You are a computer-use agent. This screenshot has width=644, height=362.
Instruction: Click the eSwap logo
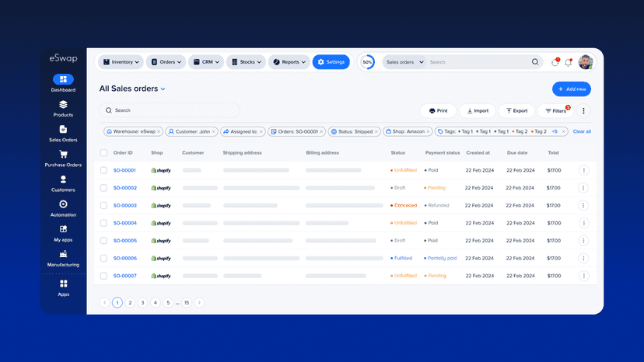(x=63, y=58)
